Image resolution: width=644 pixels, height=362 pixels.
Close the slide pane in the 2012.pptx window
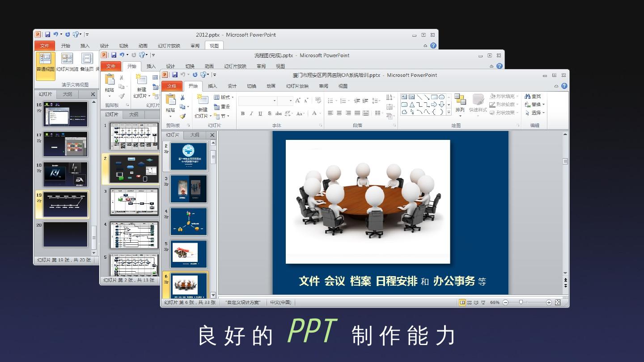pos(93,94)
